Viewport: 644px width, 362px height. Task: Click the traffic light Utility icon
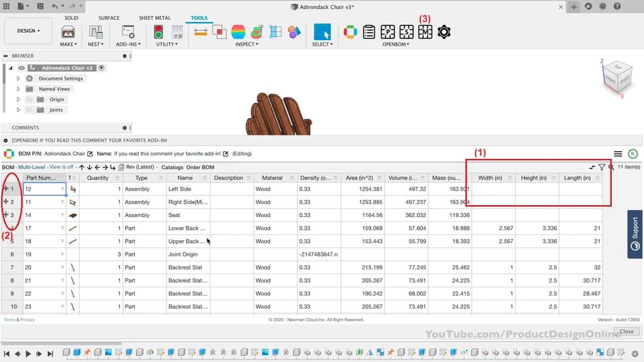pos(158,32)
